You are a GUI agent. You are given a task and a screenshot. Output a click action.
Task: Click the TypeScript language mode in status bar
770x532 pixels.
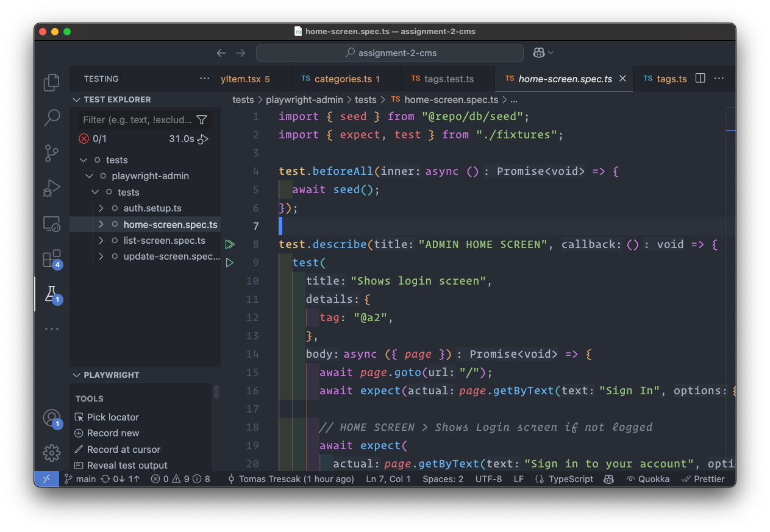(x=570, y=479)
